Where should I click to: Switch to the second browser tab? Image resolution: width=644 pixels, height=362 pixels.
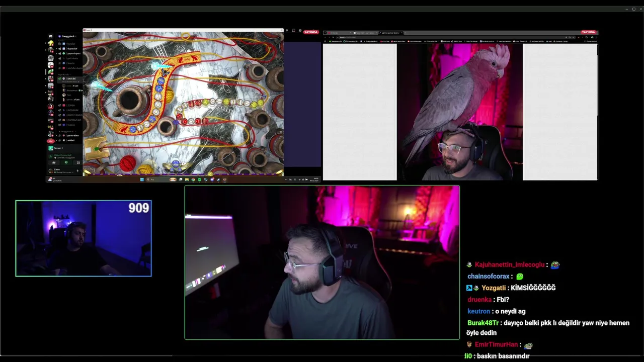[365, 33]
